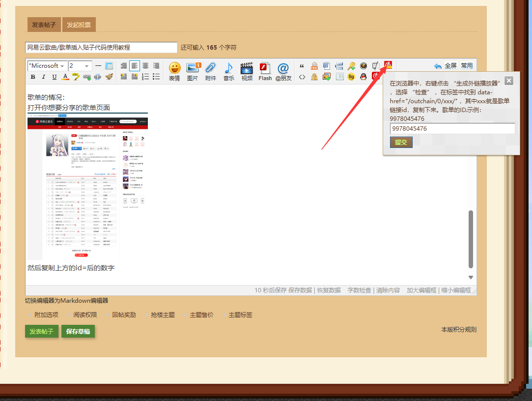Select left alignment button
The width and height of the screenshot is (532, 401).
point(135,65)
